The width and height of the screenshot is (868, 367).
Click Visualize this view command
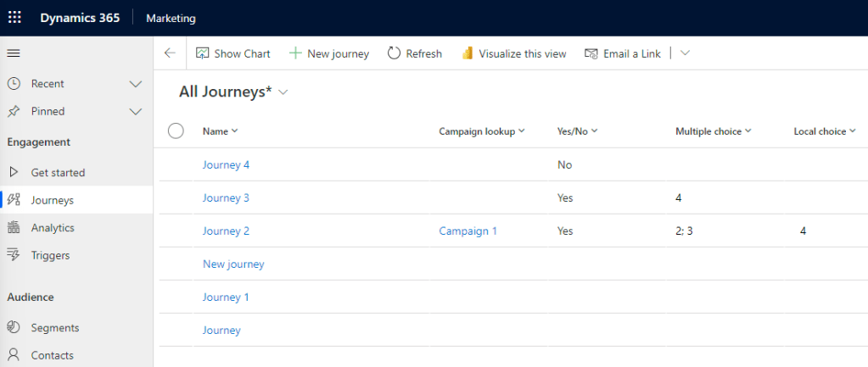point(522,53)
